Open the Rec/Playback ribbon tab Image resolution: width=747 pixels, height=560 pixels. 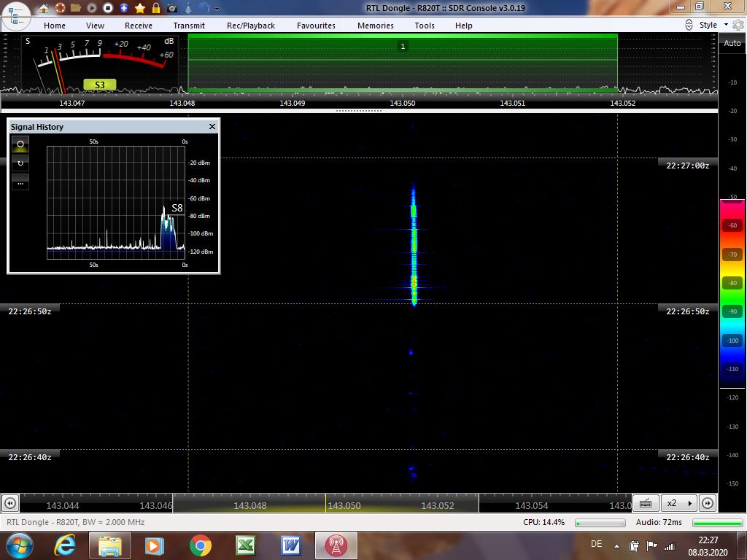click(x=251, y=26)
